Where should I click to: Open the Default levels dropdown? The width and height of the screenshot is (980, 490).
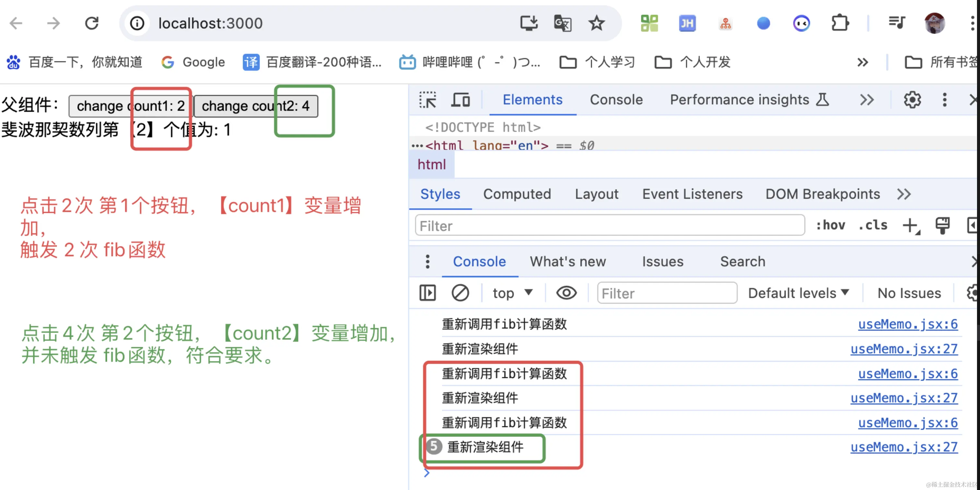pyautogui.click(x=798, y=293)
